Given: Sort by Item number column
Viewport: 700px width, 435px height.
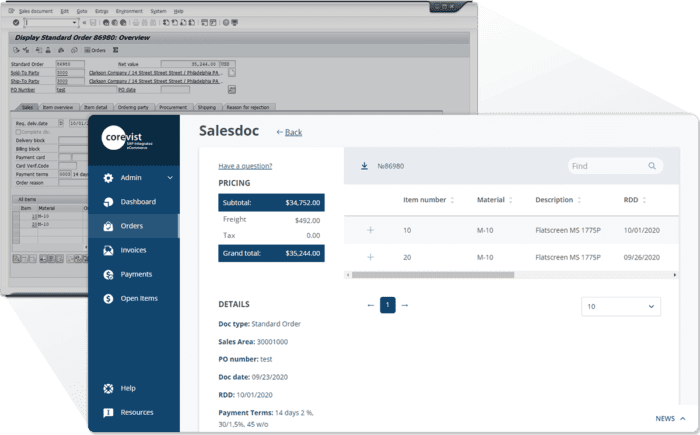Looking at the screenshot, I should 429,200.
